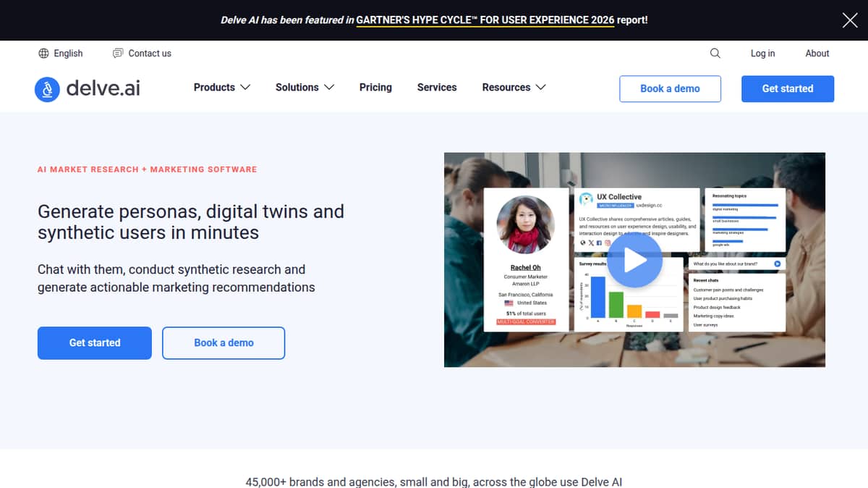Dismiss the announcement banner with the X
The height and width of the screenshot is (488, 868).
tap(850, 20)
